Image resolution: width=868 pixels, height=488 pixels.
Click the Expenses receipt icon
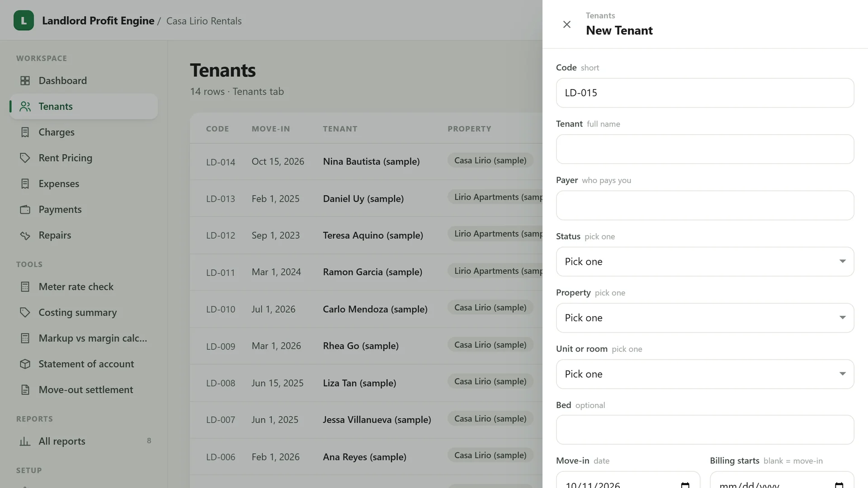point(25,183)
